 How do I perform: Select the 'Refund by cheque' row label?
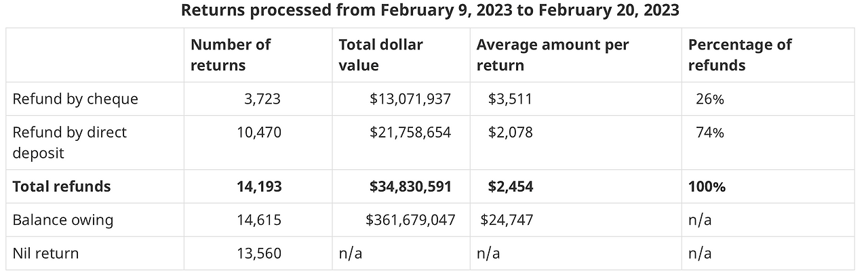click(75, 99)
